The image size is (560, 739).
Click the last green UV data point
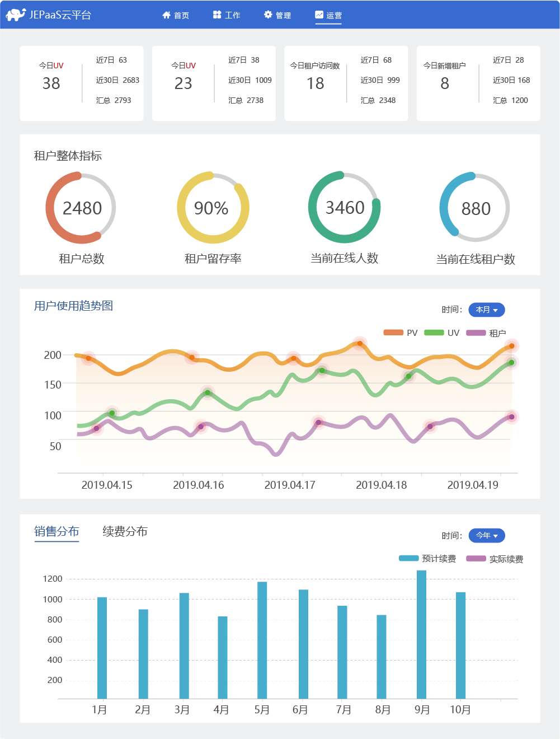coord(511,363)
